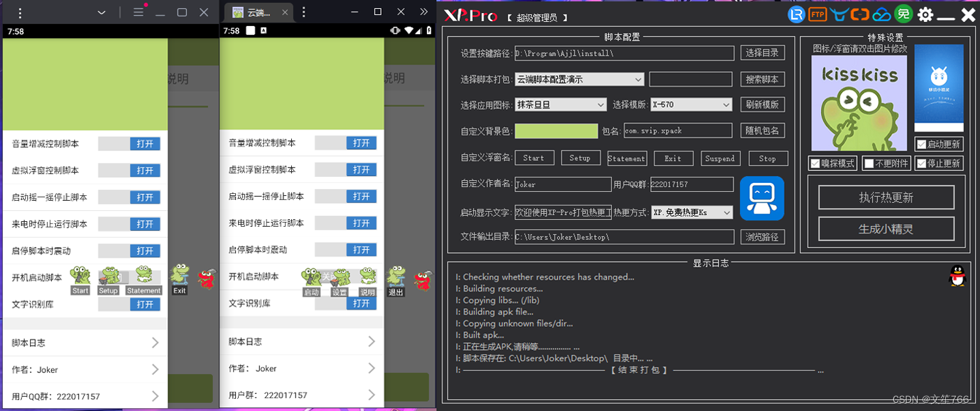
Task: Click the blue robot avatar icon
Action: pyautogui.click(x=762, y=199)
